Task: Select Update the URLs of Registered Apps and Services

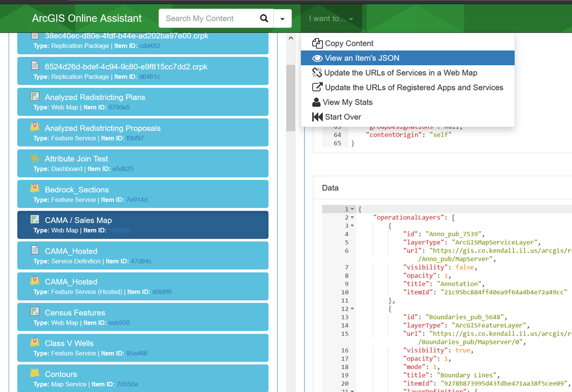Action: pos(408,88)
